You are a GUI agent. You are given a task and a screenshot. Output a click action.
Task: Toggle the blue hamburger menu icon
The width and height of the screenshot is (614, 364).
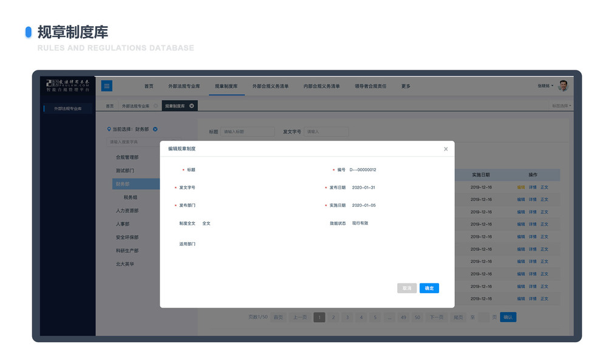click(106, 86)
